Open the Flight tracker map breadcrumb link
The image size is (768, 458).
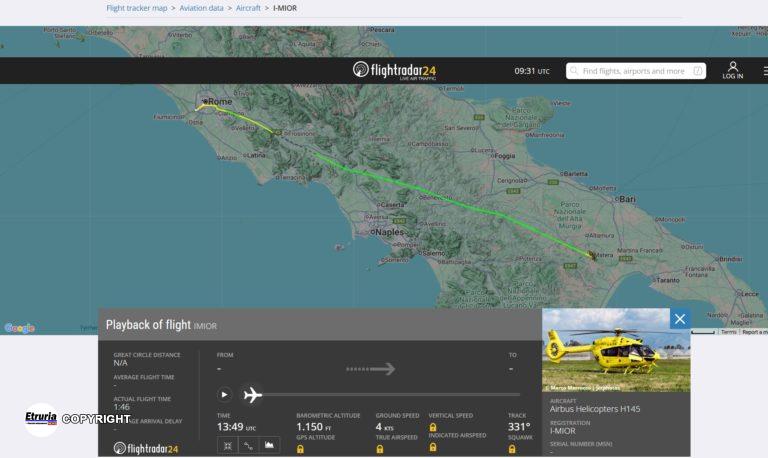click(137, 8)
